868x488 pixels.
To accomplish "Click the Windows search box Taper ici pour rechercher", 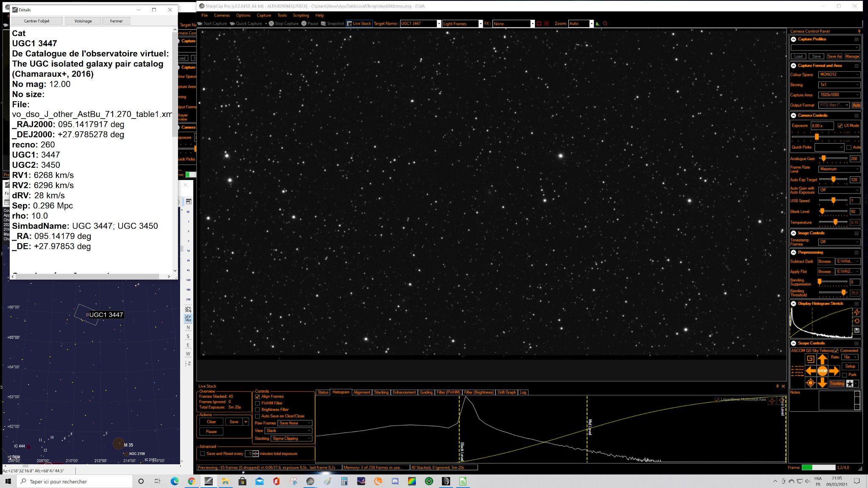I will click(x=75, y=481).
